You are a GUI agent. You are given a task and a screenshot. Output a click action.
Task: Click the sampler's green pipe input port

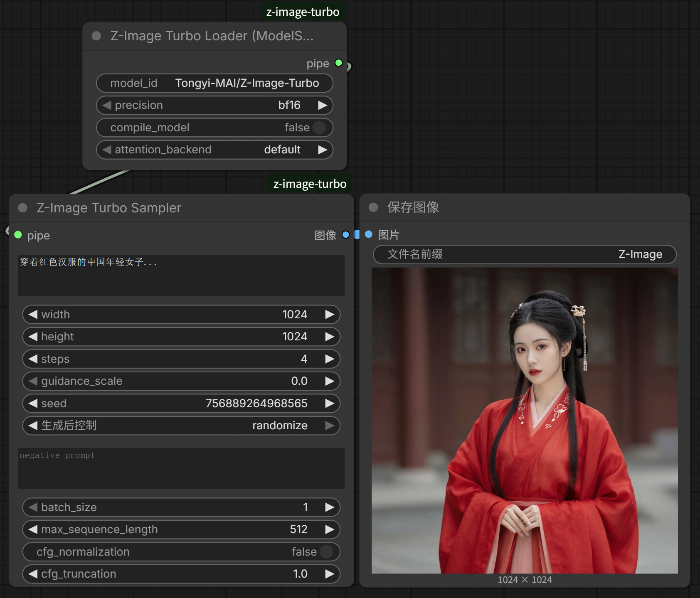[18, 235]
